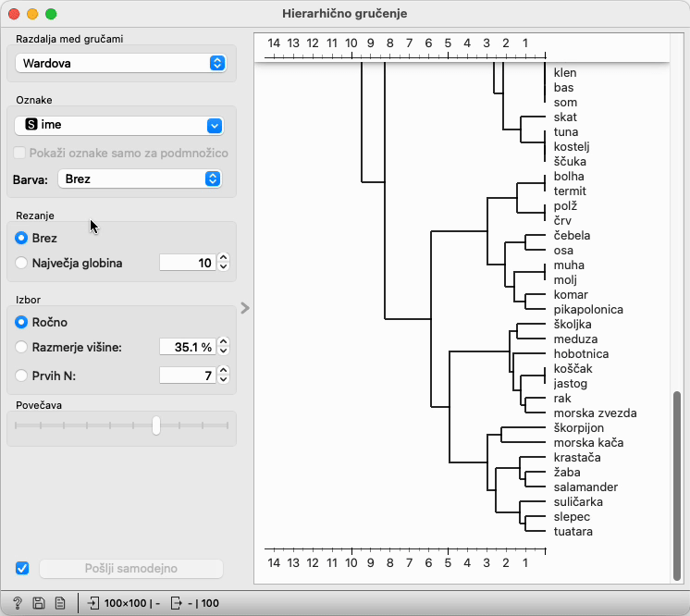Image resolution: width=690 pixels, height=616 pixels.
Task: Select Prvih N radio button
Action: (21, 376)
